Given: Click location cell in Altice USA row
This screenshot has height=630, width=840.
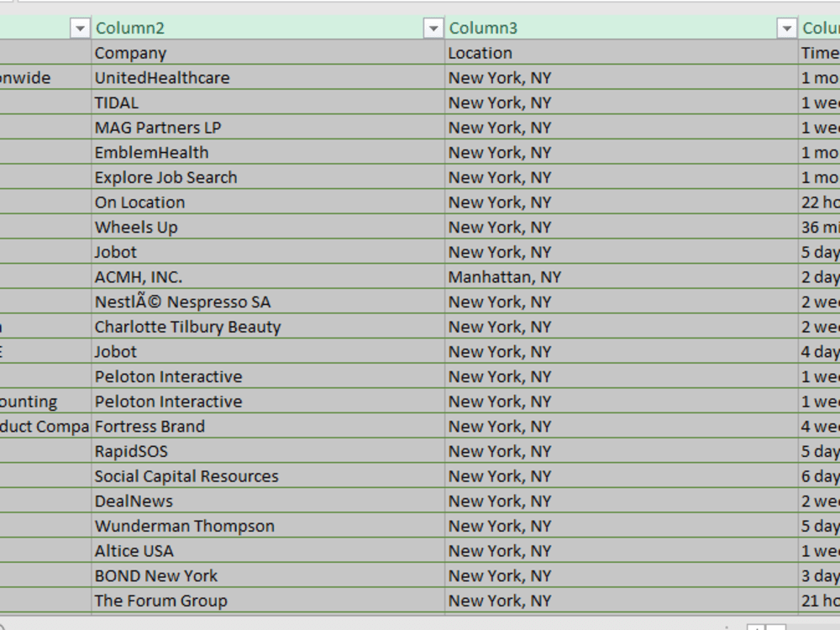Looking at the screenshot, I should point(622,551).
